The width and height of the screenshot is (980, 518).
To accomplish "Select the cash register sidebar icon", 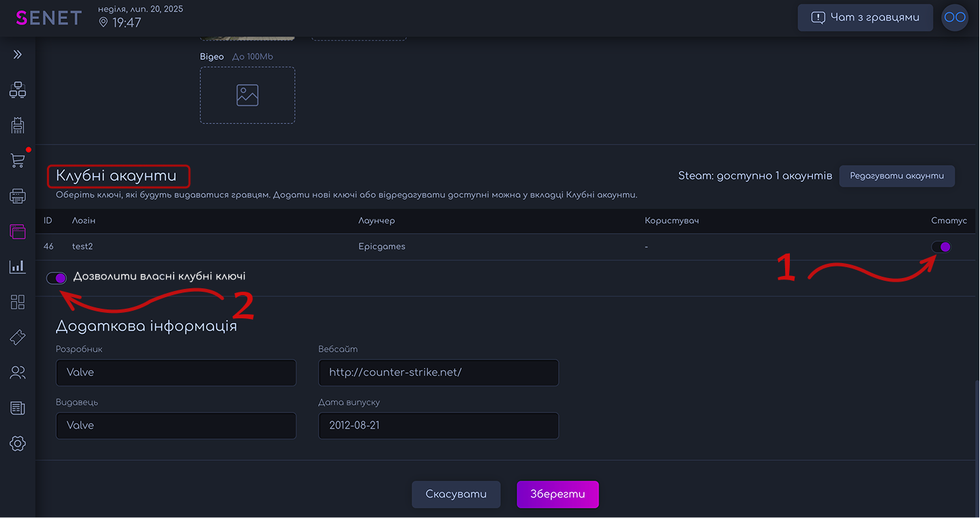I will point(17,125).
